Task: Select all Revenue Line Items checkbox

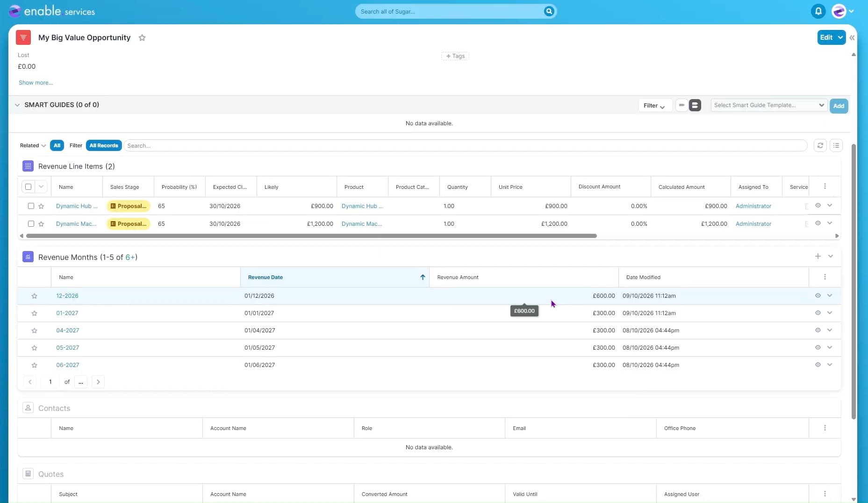Action: [28, 187]
